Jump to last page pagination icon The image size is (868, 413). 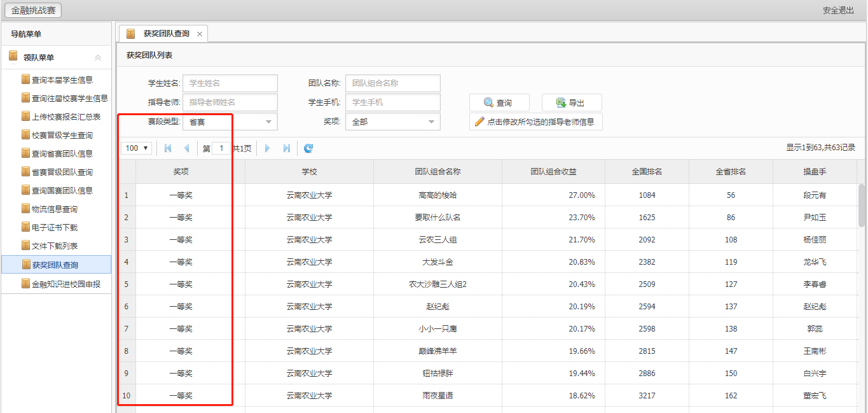(287, 148)
